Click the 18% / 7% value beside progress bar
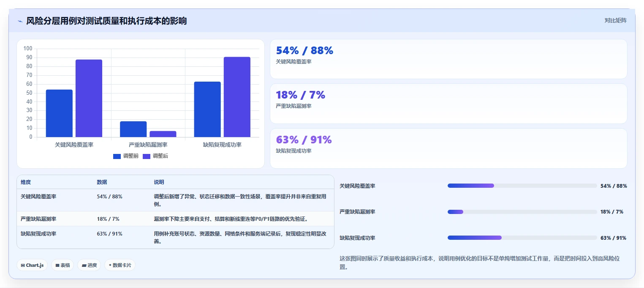 pyautogui.click(x=611, y=212)
